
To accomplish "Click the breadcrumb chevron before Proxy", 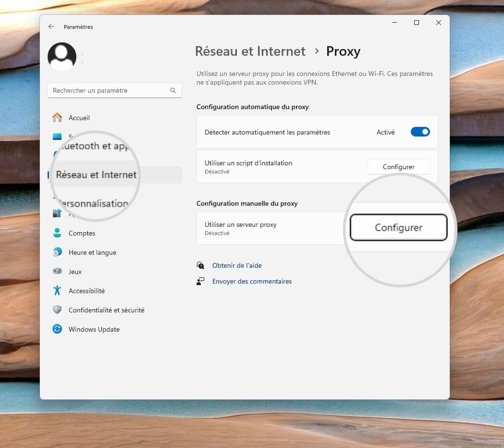I will click(x=317, y=51).
